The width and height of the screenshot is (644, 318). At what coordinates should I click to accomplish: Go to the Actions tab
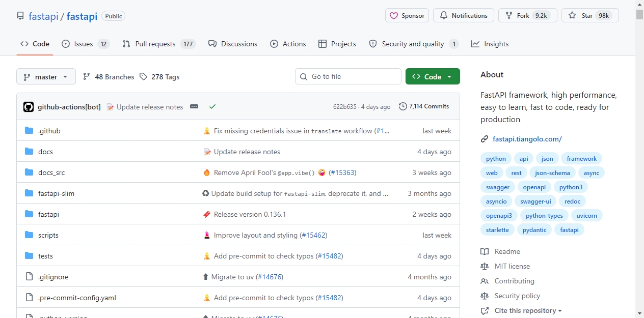click(288, 44)
